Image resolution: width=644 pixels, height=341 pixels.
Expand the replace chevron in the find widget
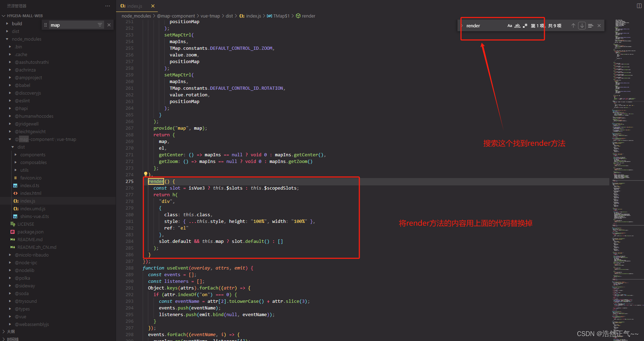[x=461, y=25]
